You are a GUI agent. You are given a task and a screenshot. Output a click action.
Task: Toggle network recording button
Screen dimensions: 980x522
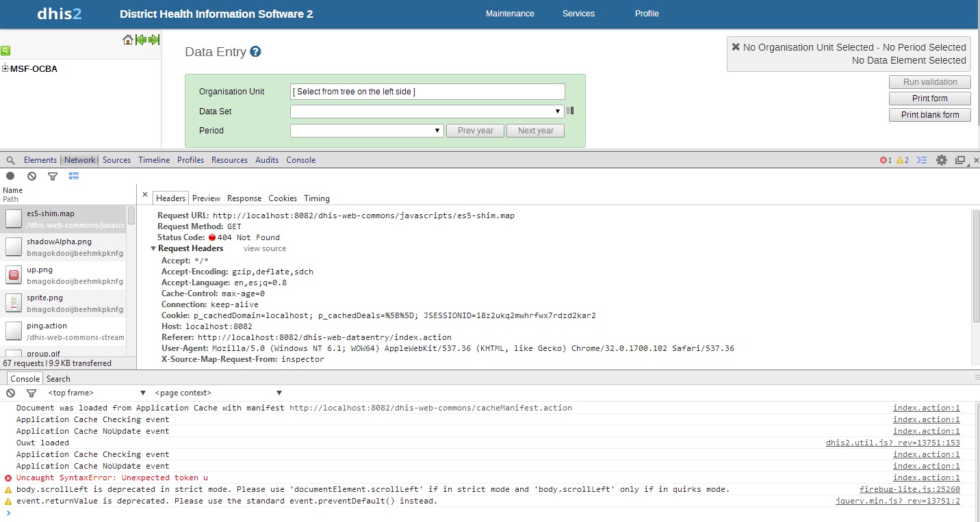pos(10,176)
